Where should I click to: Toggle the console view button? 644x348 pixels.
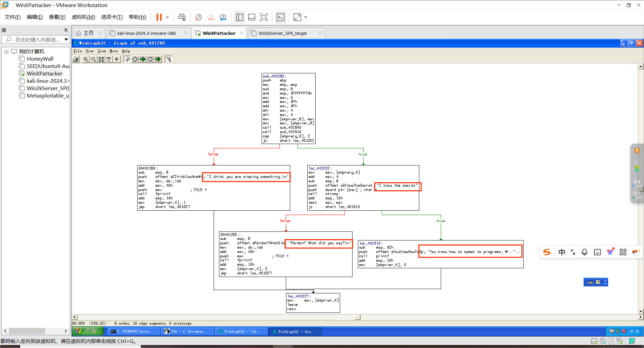click(x=280, y=17)
